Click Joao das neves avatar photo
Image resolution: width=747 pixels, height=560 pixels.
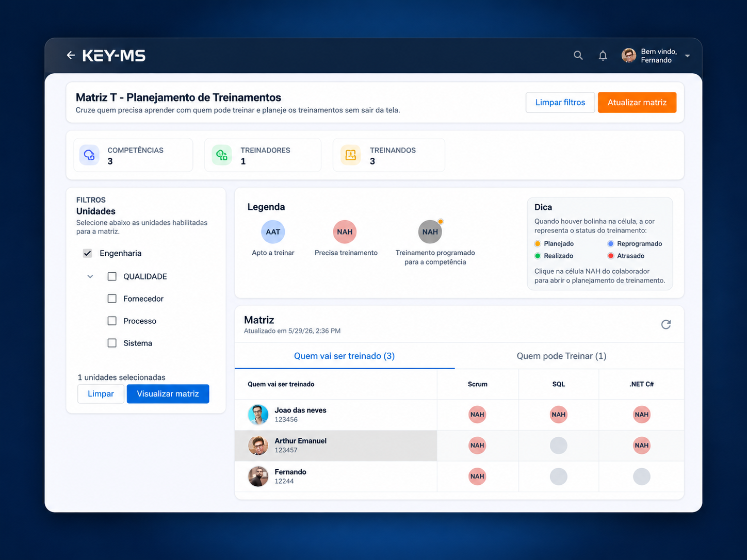tap(258, 415)
